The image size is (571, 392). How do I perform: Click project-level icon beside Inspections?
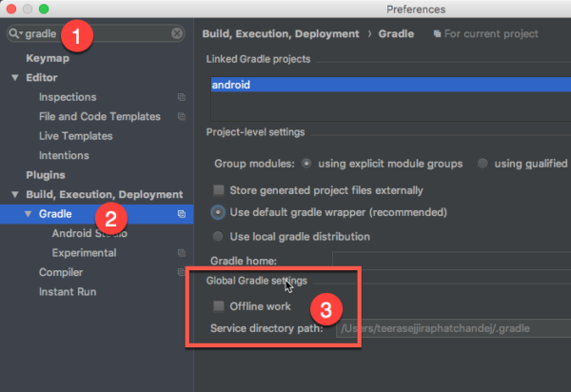click(182, 97)
